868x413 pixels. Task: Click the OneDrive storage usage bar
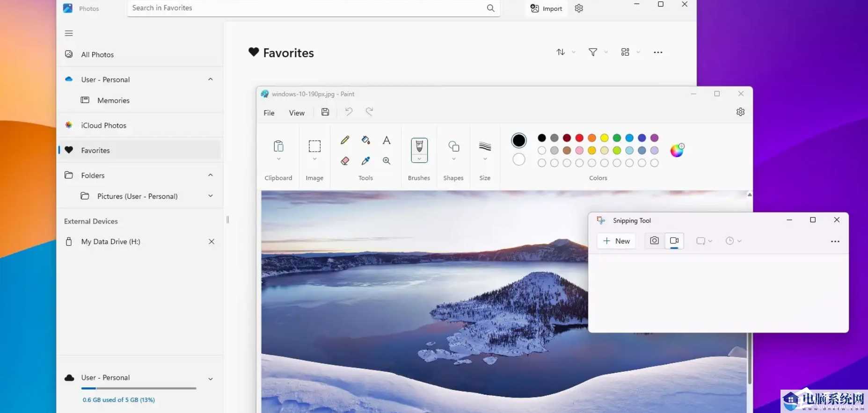click(139, 388)
